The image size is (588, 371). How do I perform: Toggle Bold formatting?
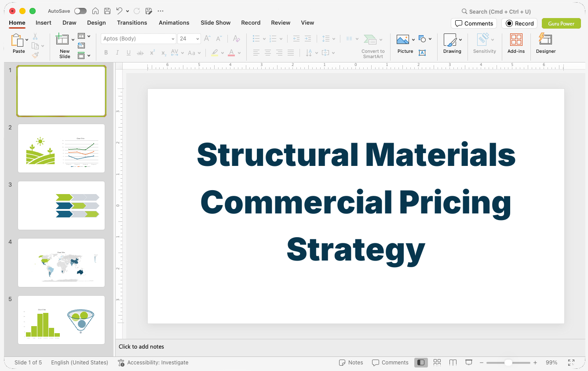(x=106, y=53)
